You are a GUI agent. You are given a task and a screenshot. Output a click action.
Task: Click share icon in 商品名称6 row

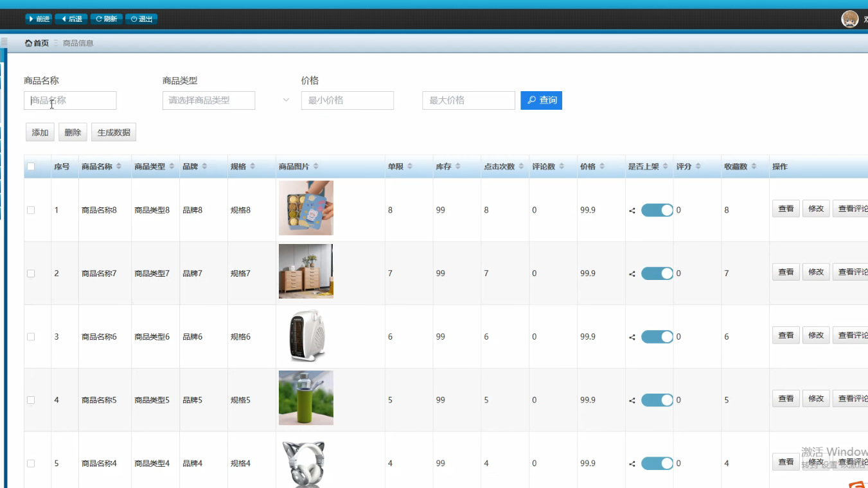632,337
